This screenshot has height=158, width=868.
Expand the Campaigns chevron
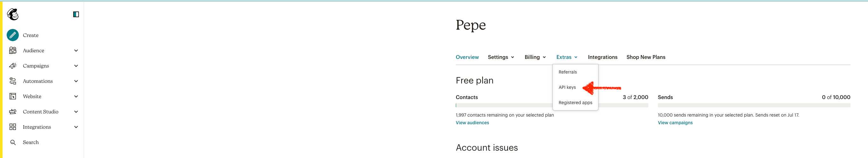(x=76, y=66)
